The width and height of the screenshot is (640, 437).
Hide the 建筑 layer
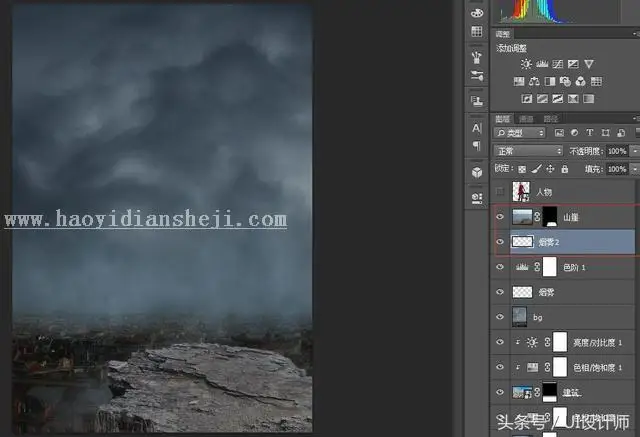tap(500, 392)
